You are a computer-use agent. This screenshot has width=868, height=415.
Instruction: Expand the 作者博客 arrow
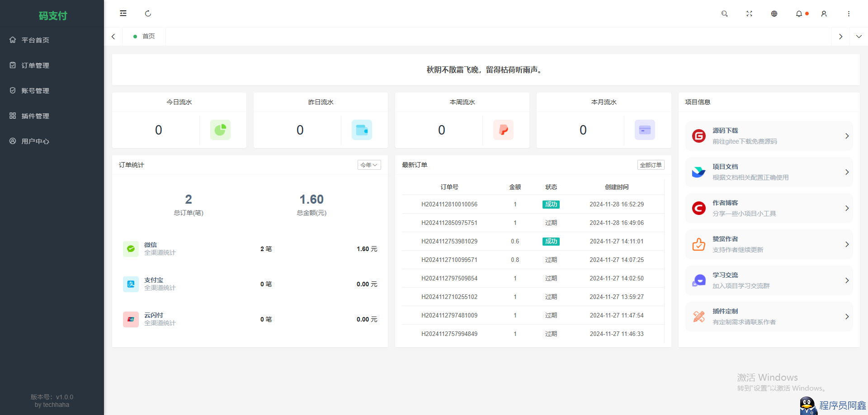point(847,208)
